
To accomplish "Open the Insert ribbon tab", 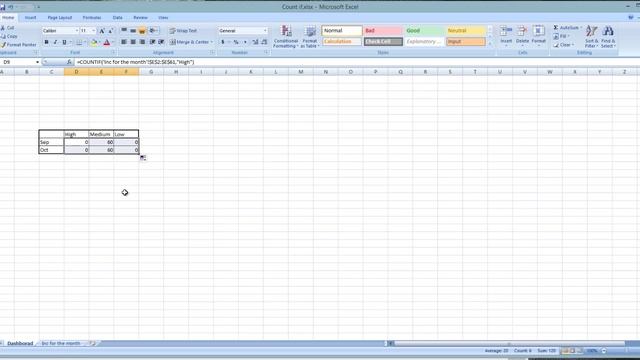I will click(30, 18).
